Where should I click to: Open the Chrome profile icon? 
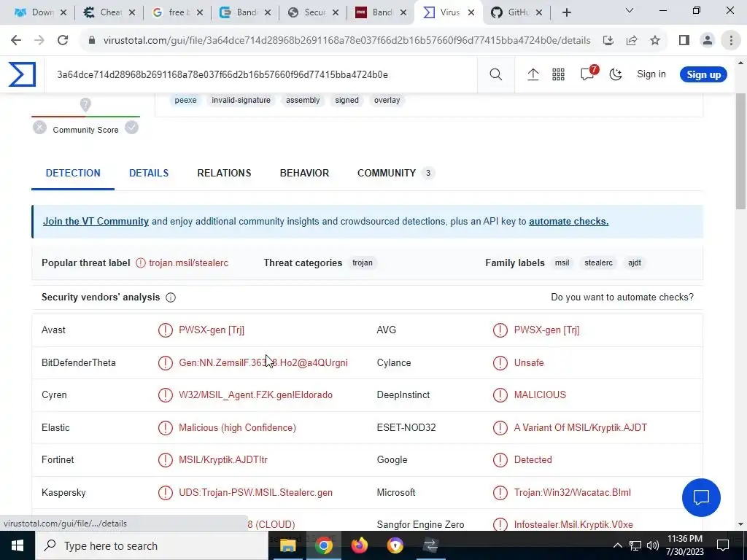click(708, 41)
